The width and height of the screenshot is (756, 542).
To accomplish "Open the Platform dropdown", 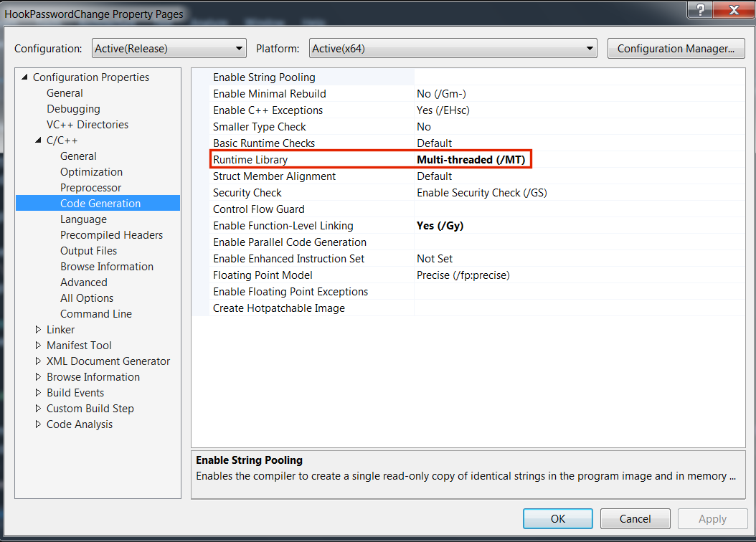I will [453, 49].
